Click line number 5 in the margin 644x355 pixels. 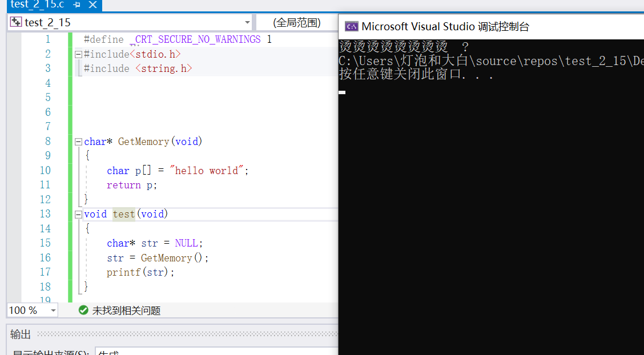pos(48,98)
